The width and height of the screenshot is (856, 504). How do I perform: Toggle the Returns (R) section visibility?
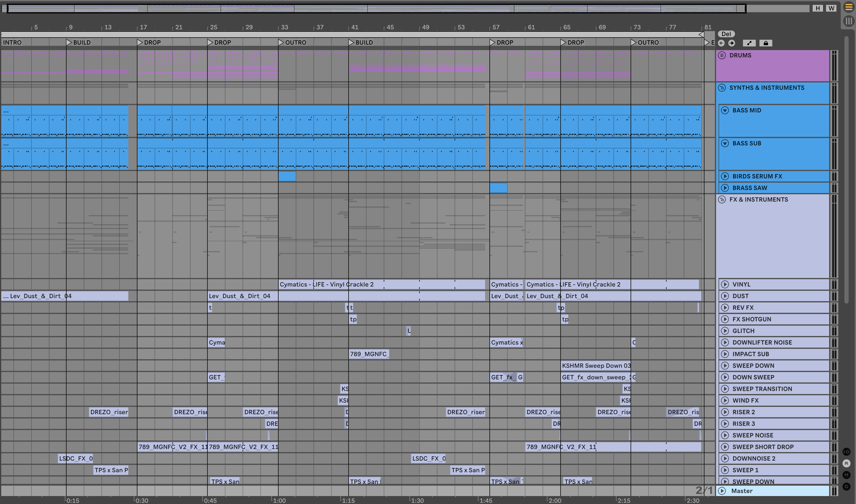(x=846, y=463)
